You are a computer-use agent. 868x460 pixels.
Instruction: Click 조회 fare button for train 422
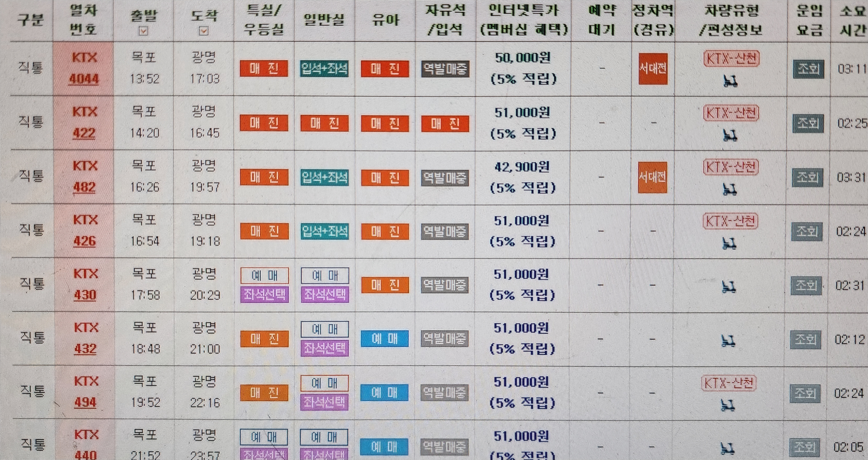click(808, 123)
